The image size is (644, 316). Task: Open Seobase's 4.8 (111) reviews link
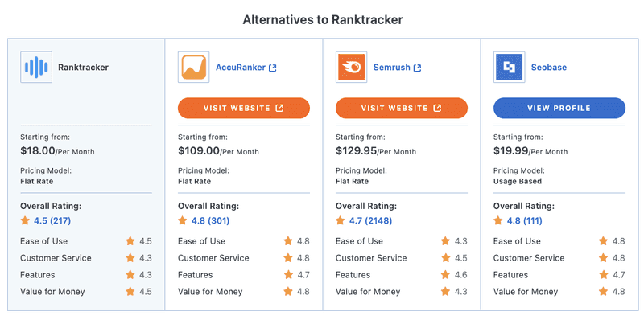tap(525, 221)
